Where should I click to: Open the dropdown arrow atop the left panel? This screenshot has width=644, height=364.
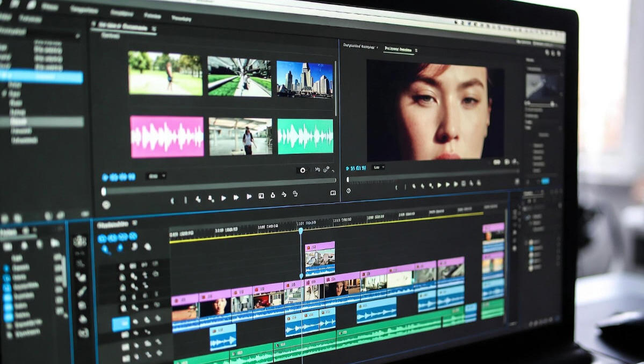coord(77,36)
